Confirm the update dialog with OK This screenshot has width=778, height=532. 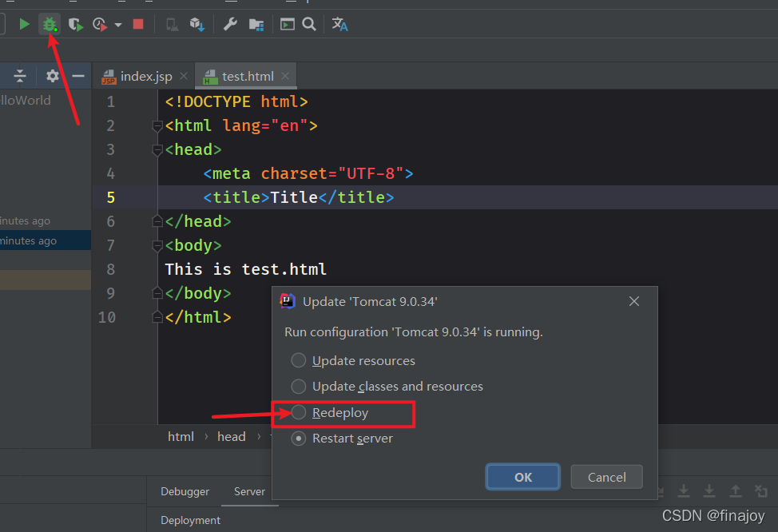point(523,477)
